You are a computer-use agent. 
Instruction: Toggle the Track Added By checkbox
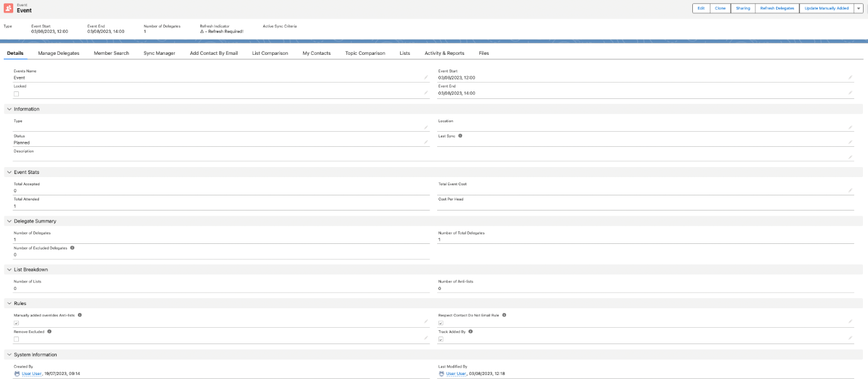click(x=441, y=339)
